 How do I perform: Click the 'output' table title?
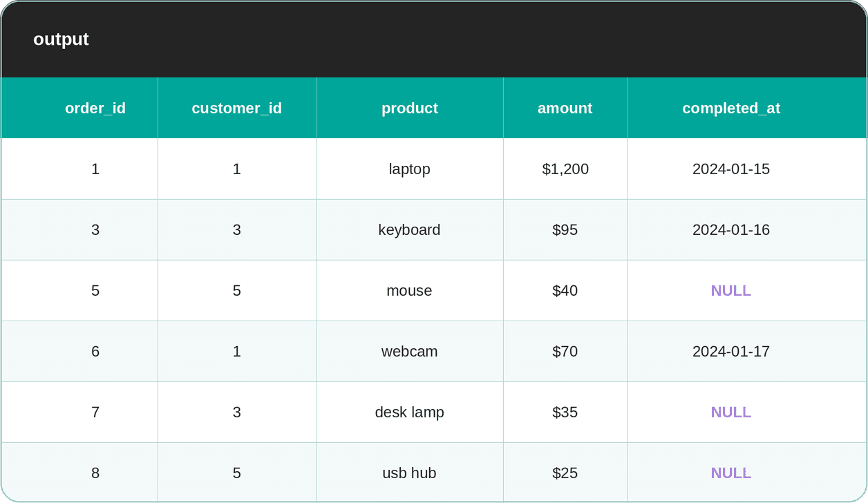coord(61,39)
